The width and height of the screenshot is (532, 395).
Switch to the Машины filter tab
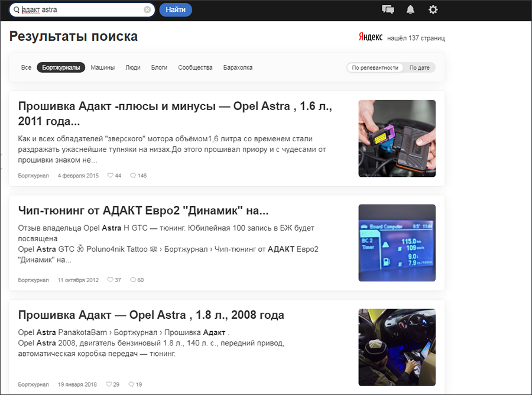pyautogui.click(x=102, y=67)
